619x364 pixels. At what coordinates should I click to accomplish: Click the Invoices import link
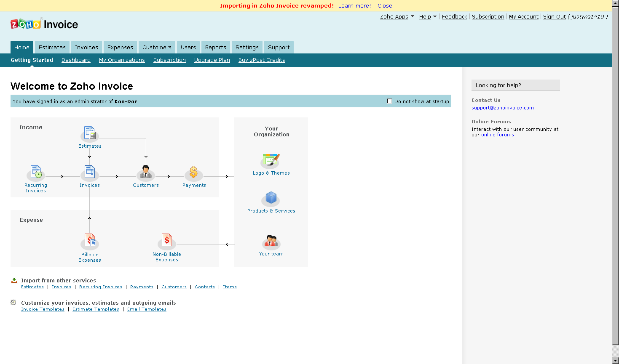click(x=62, y=287)
